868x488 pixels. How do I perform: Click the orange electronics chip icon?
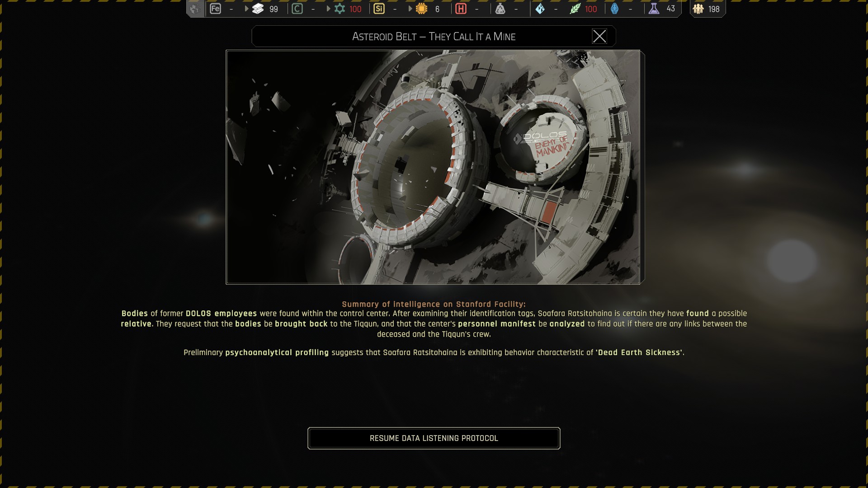point(421,9)
